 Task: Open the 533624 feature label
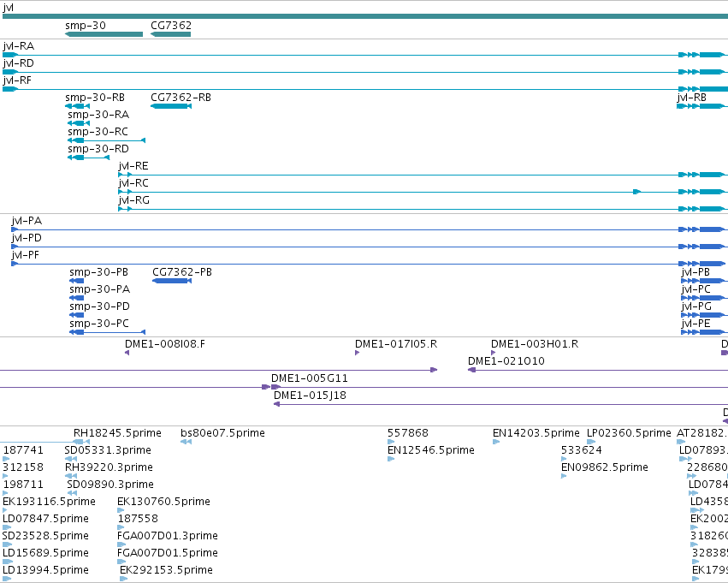click(581, 450)
